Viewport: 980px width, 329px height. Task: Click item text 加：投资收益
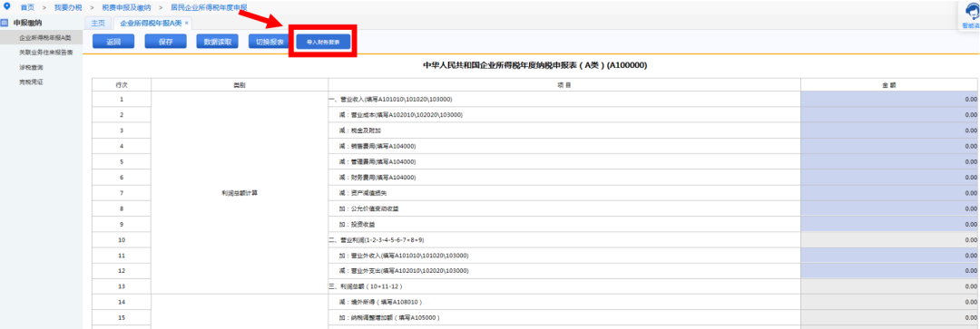(357, 224)
